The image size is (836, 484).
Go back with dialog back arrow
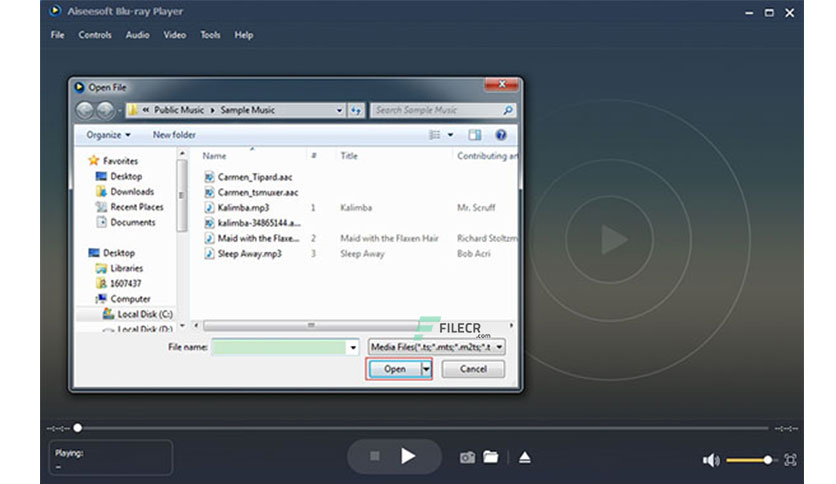85,110
